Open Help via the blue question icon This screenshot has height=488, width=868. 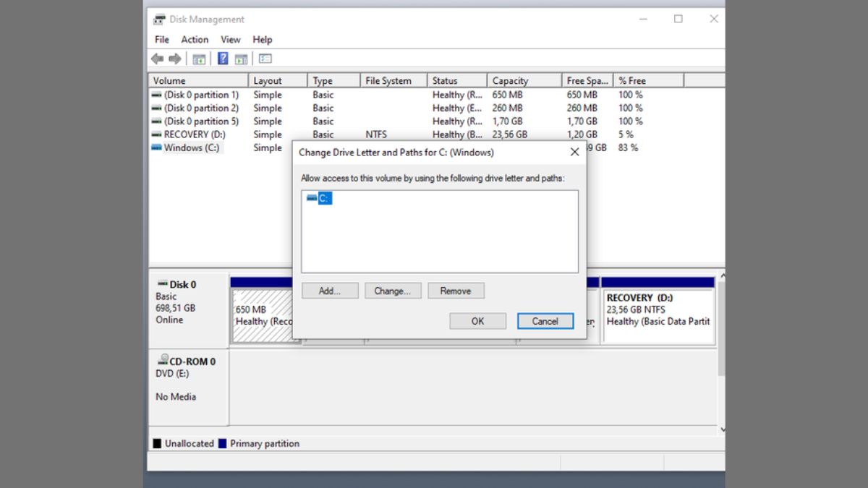[x=224, y=59]
